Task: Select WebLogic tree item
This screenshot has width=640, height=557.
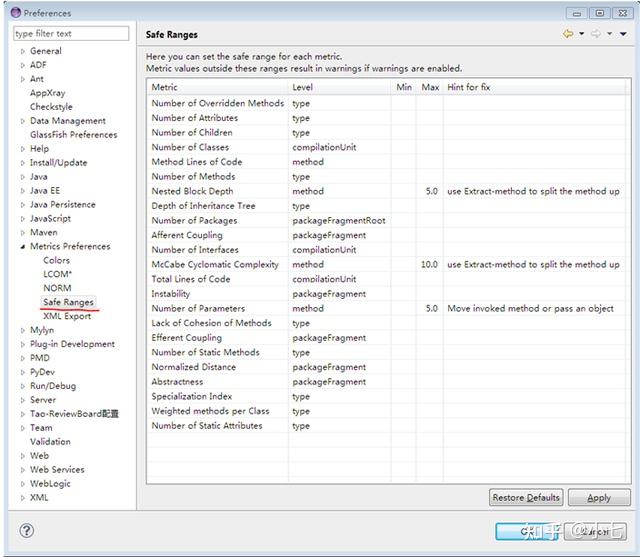Action: [50, 484]
